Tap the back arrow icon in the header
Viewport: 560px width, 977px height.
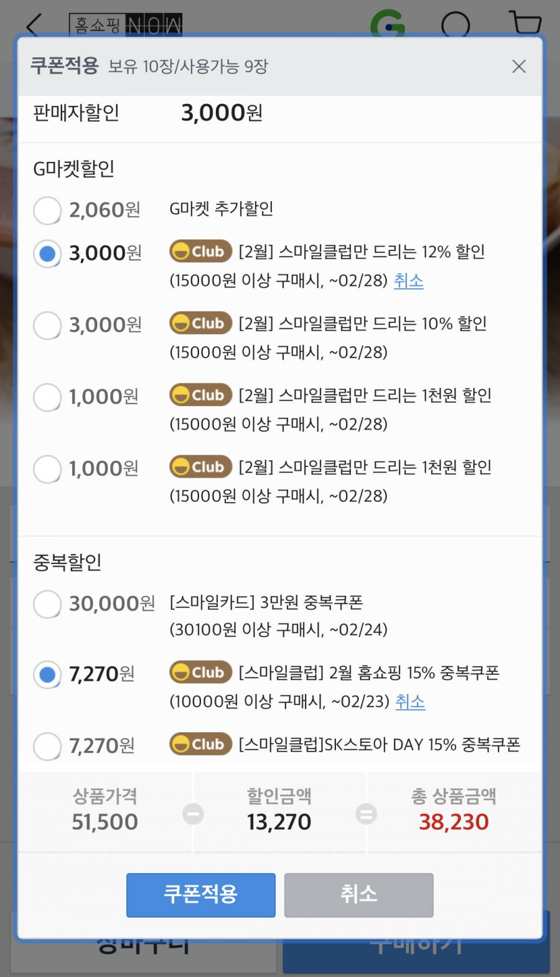[34, 24]
